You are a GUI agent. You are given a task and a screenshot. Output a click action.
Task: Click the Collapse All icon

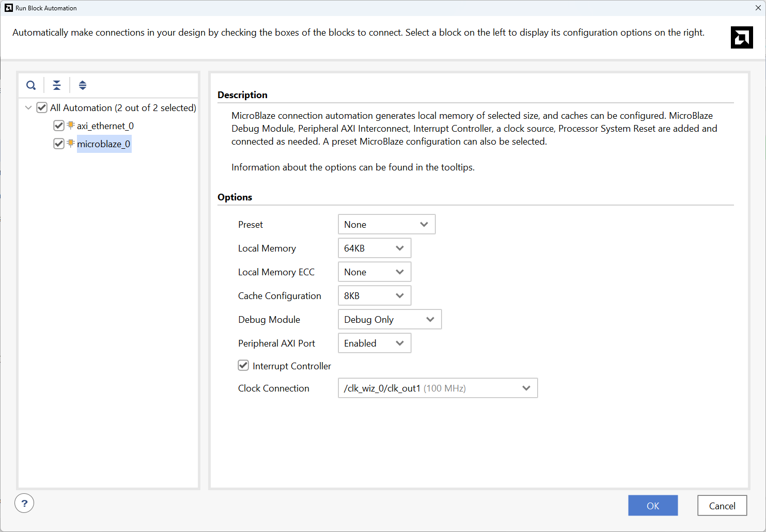coord(57,85)
